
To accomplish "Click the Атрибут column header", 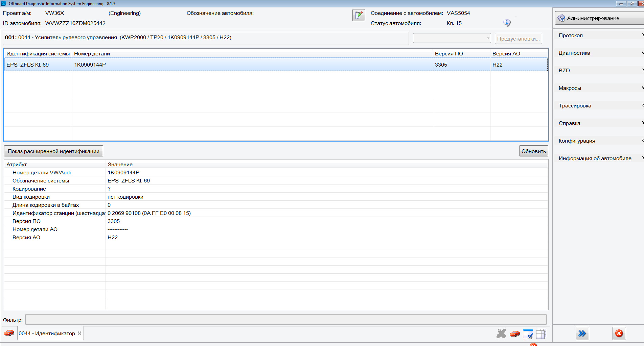I will click(55, 165).
